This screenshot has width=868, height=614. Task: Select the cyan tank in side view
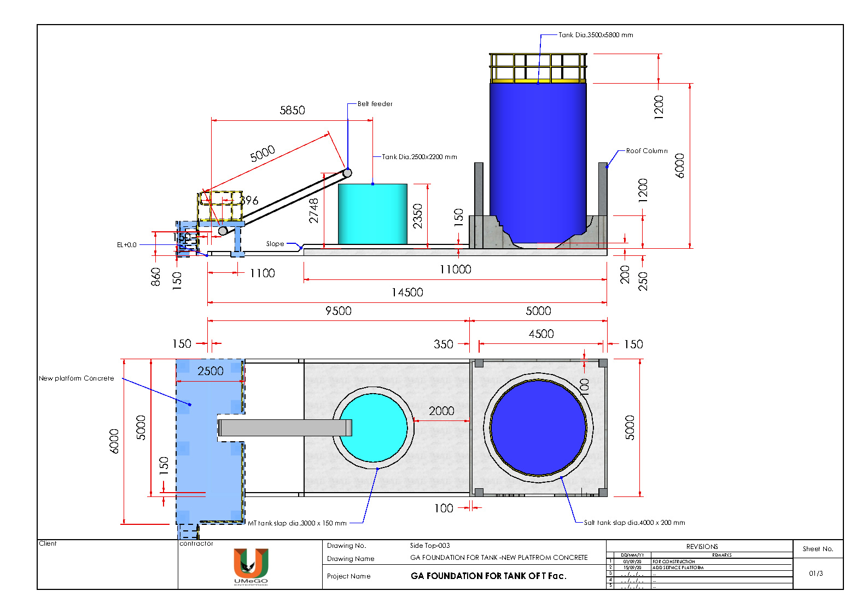click(372, 214)
